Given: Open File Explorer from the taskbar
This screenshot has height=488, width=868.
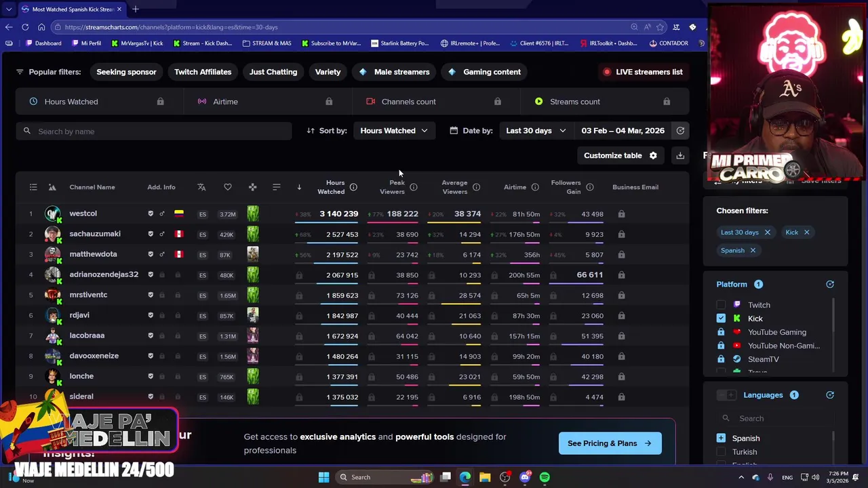Looking at the screenshot, I should tap(485, 477).
